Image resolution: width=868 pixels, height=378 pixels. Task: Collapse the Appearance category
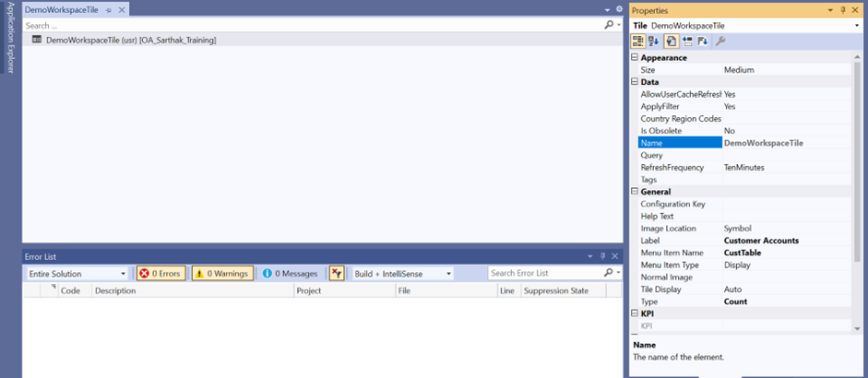click(x=635, y=57)
